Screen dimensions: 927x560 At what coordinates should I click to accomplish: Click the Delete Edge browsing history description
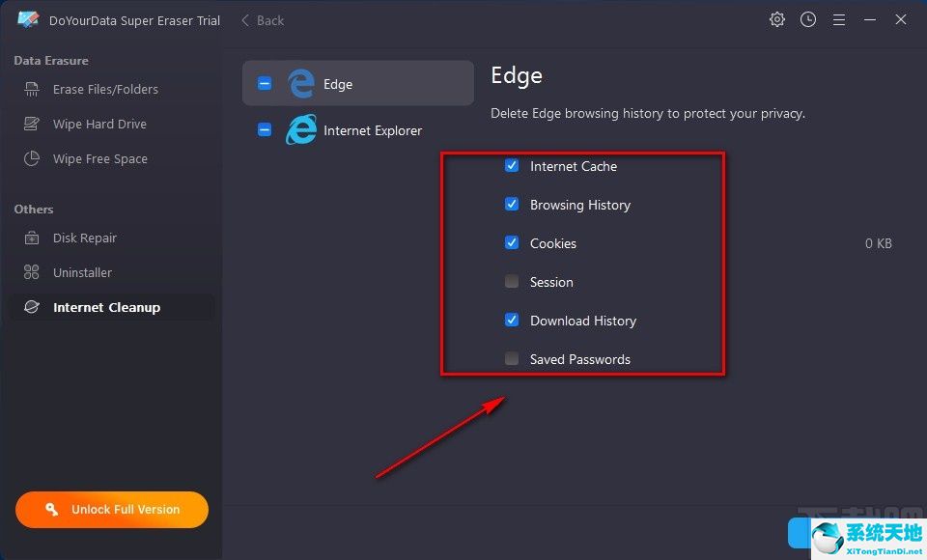pos(648,114)
